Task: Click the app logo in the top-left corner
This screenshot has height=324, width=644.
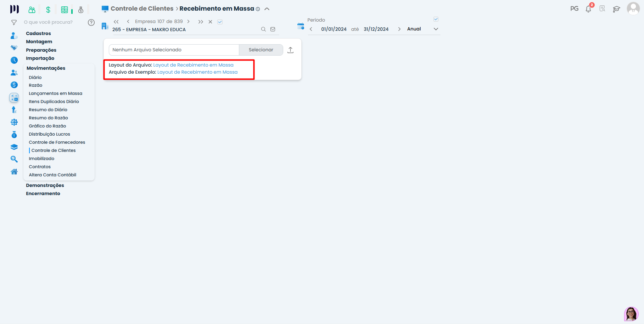Action: (x=14, y=9)
